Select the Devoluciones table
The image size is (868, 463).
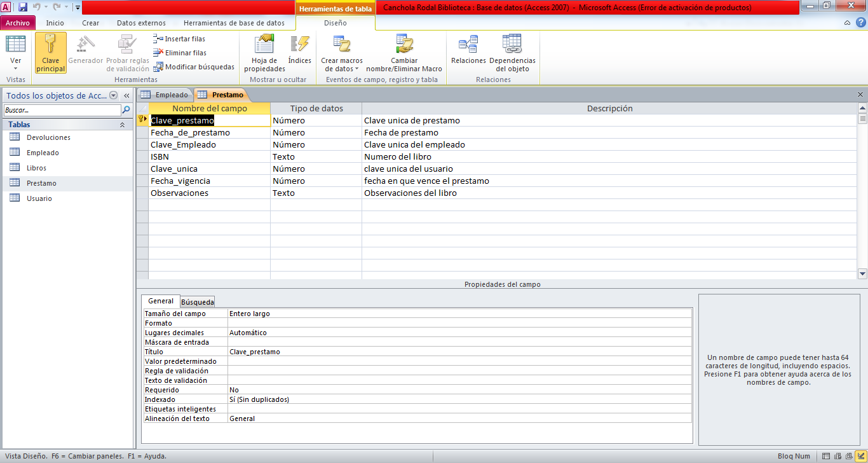48,137
